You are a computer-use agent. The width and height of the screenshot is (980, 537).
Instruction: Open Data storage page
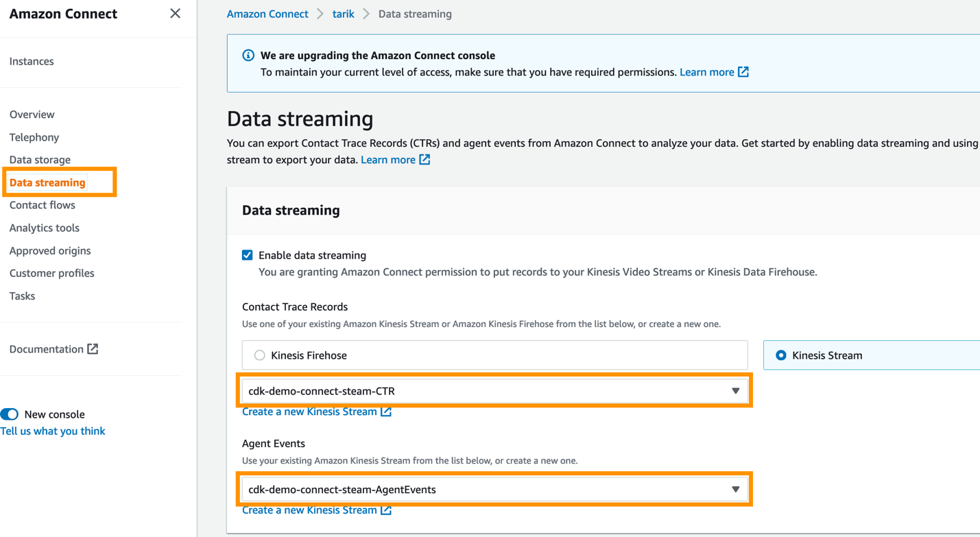pos(40,160)
